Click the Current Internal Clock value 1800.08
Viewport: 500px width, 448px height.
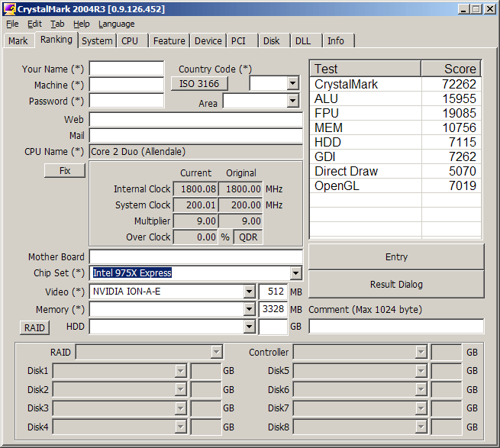pyautogui.click(x=195, y=189)
